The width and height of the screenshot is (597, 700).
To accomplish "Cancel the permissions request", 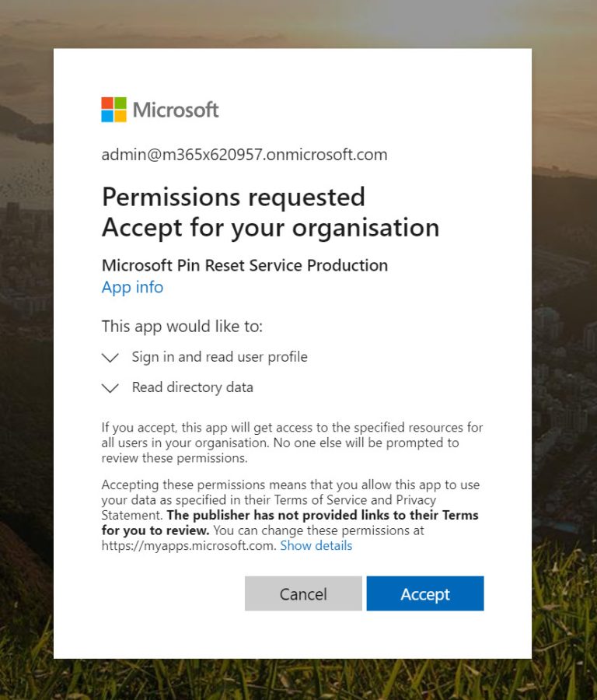I will 303,593.
